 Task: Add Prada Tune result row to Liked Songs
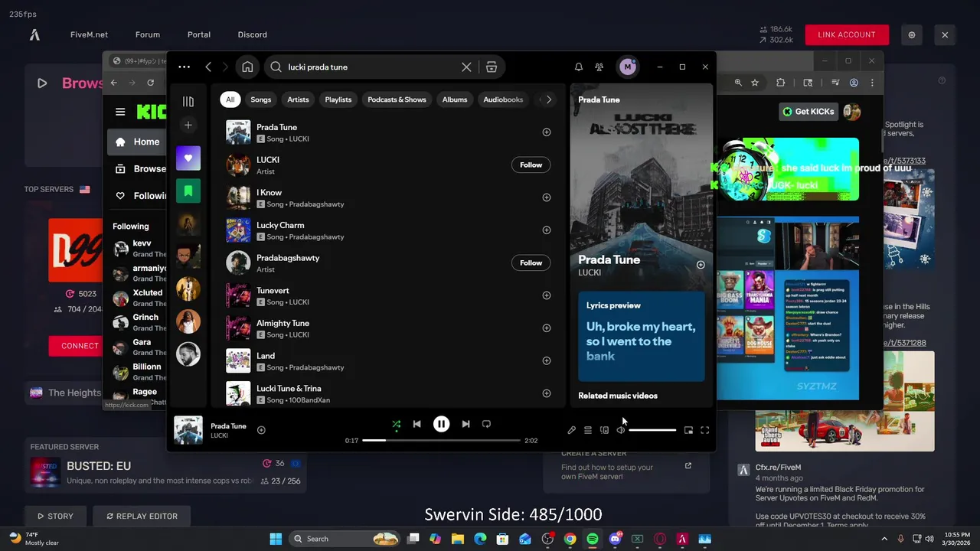[547, 132]
